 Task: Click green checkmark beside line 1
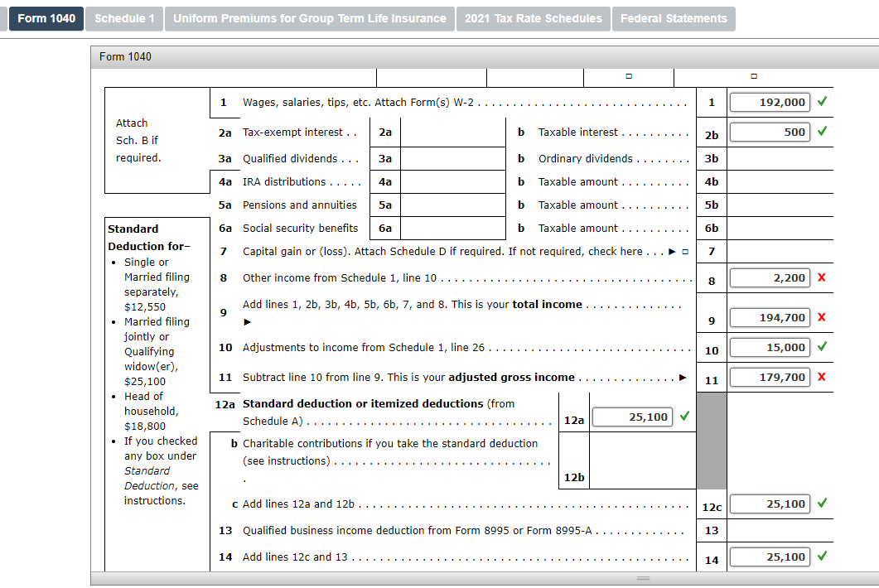coord(823,102)
